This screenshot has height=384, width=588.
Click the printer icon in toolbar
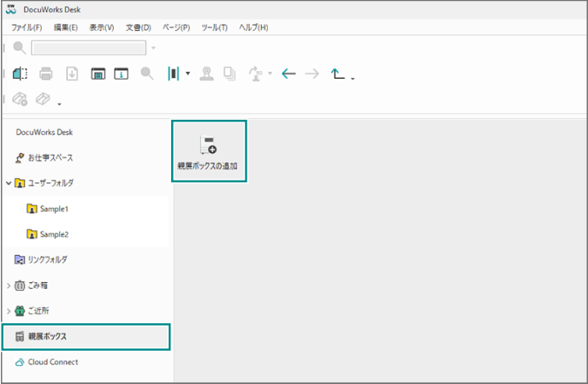(x=46, y=74)
